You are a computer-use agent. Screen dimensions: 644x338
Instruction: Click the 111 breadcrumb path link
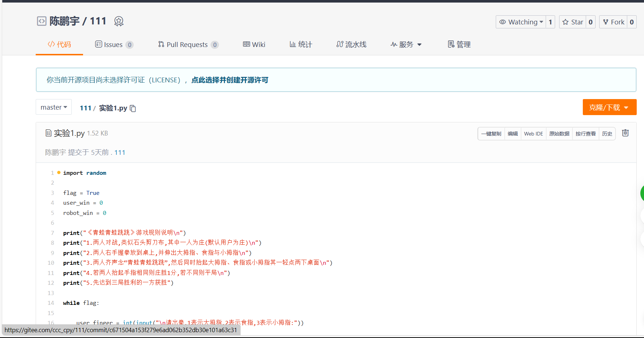[x=86, y=108]
